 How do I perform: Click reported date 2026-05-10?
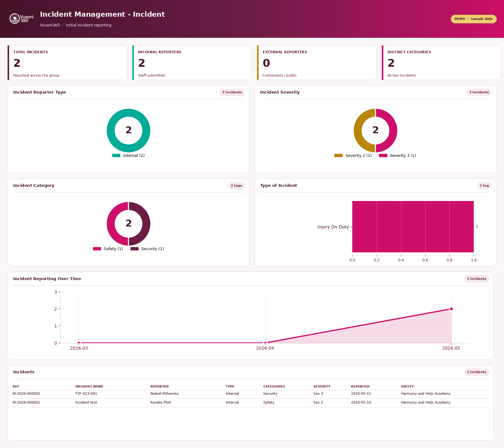pyautogui.click(x=361, y=402)
